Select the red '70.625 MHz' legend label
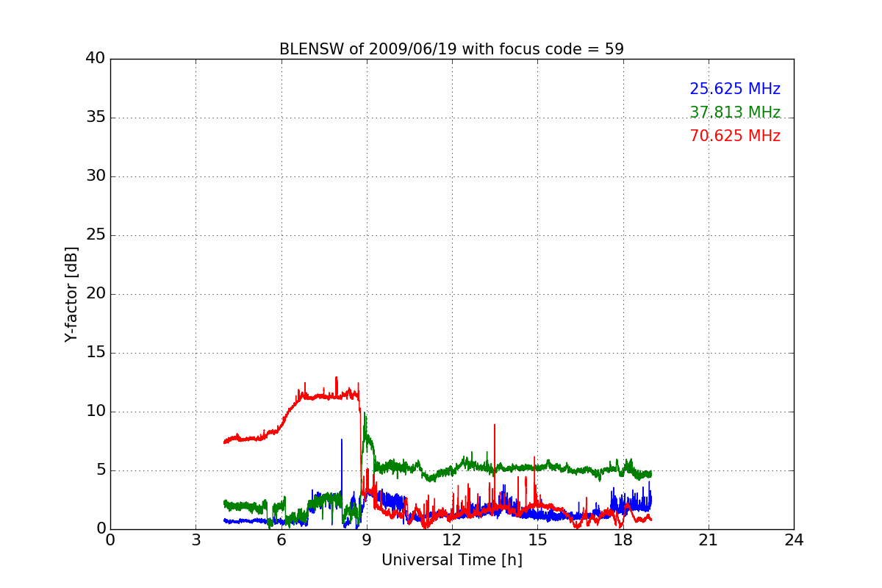 pyautogui.click(x=735, y=136)
